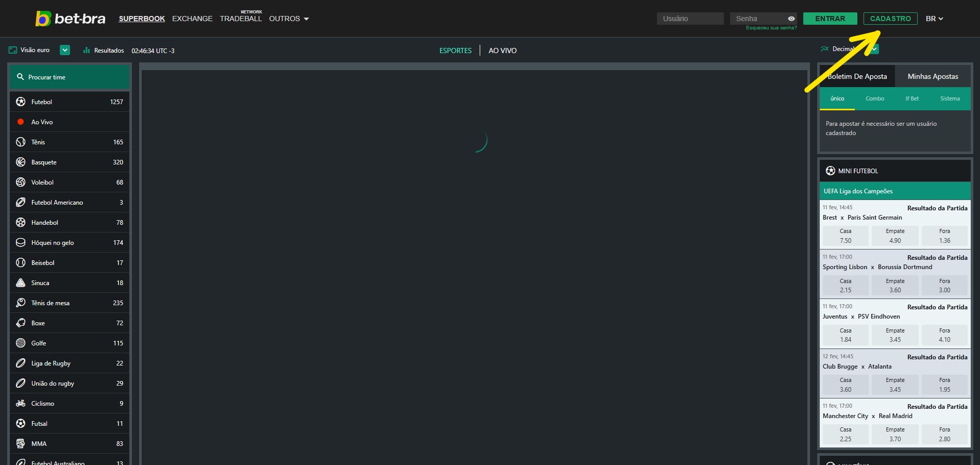Click Esqueceu sua senha link
980x465 pixels.
[x=771, y=28]
